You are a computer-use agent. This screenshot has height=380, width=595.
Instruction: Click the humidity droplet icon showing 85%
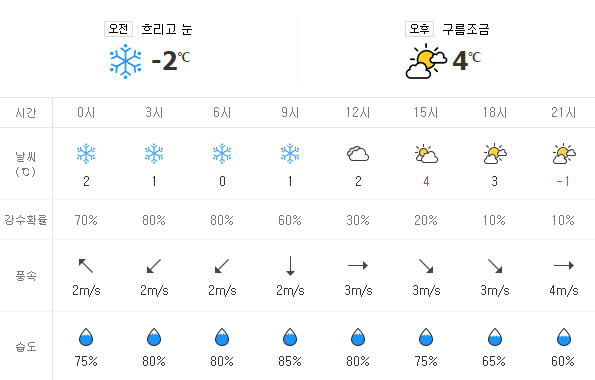[290, 337]
